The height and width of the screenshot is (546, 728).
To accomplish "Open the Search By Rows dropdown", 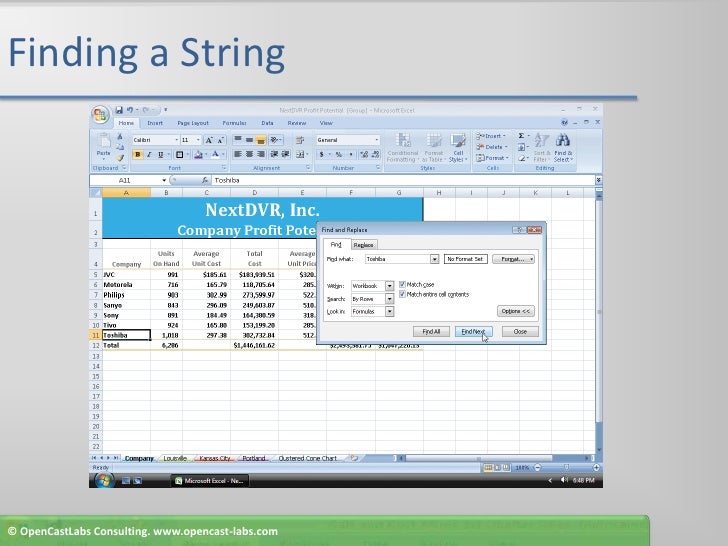I will (x=390, y=299).
